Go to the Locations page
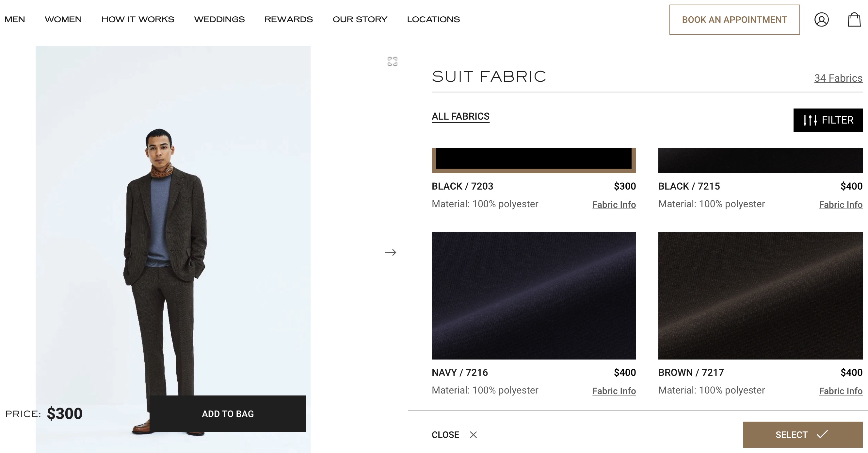This screenshot has width=868, height=453. coord(433,20)
